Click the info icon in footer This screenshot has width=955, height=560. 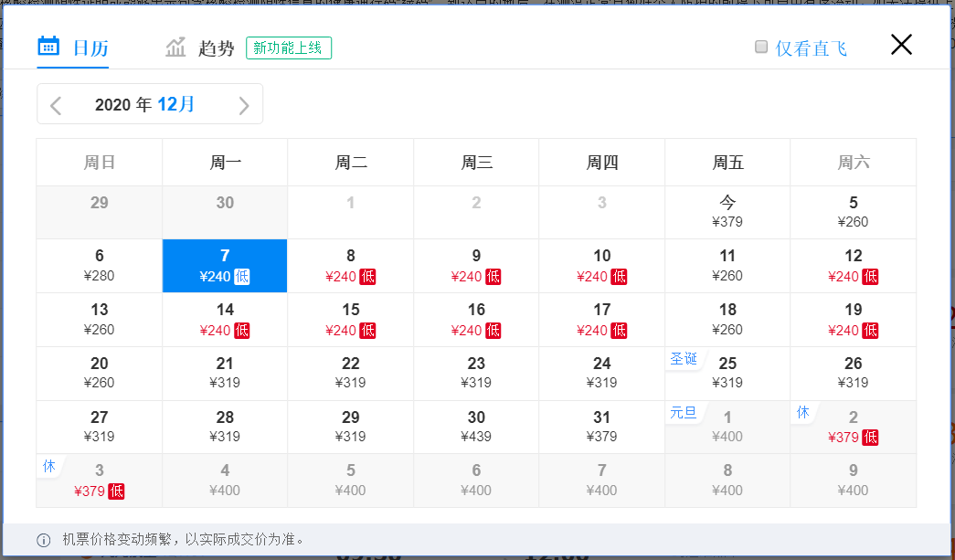[44, 540]
